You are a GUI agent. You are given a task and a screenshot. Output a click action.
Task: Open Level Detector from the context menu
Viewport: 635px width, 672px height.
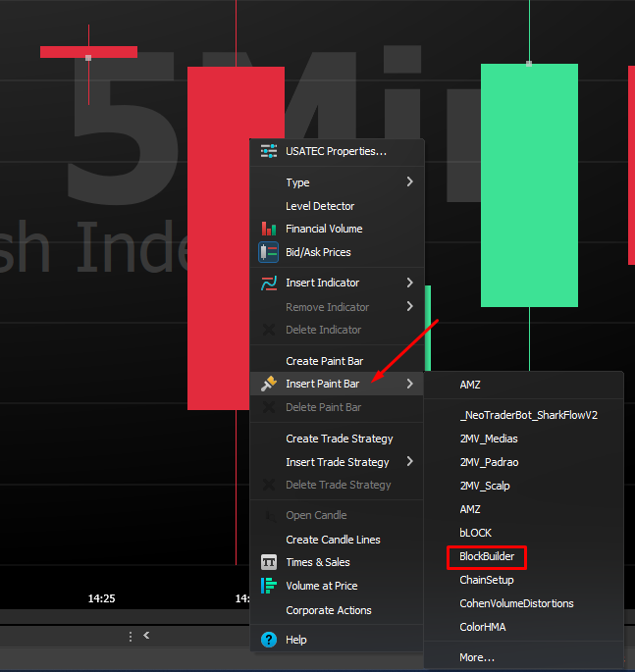click(320, 206)
